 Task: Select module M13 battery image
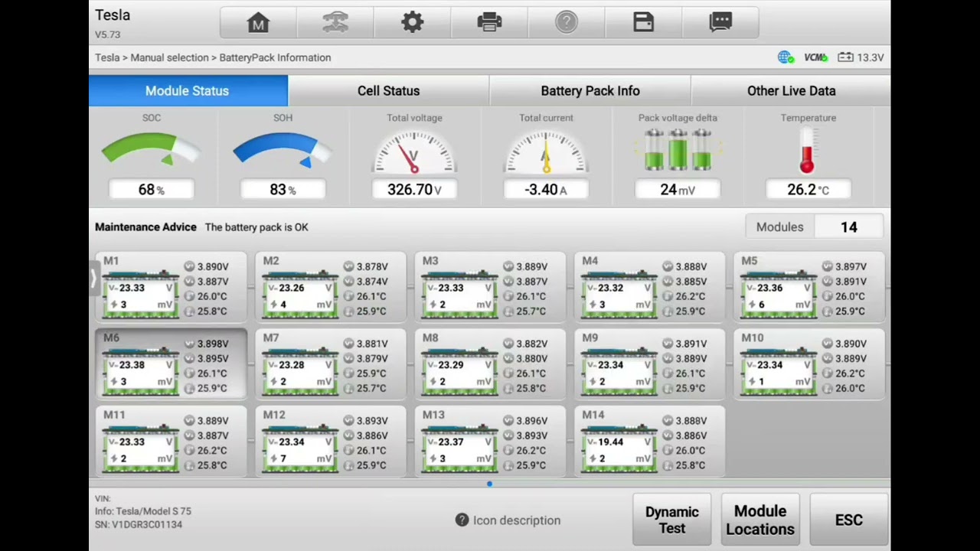(459, 448)
